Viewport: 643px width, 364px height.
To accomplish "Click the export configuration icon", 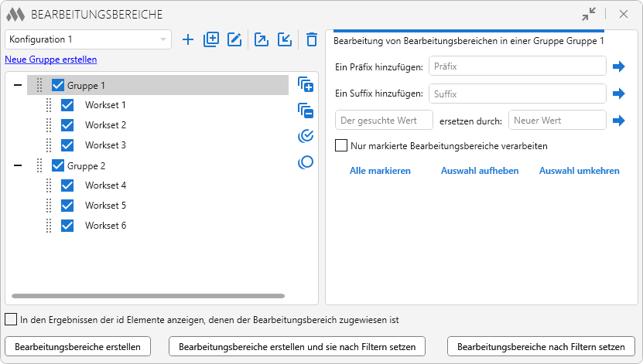I will [x=262, y=39].
